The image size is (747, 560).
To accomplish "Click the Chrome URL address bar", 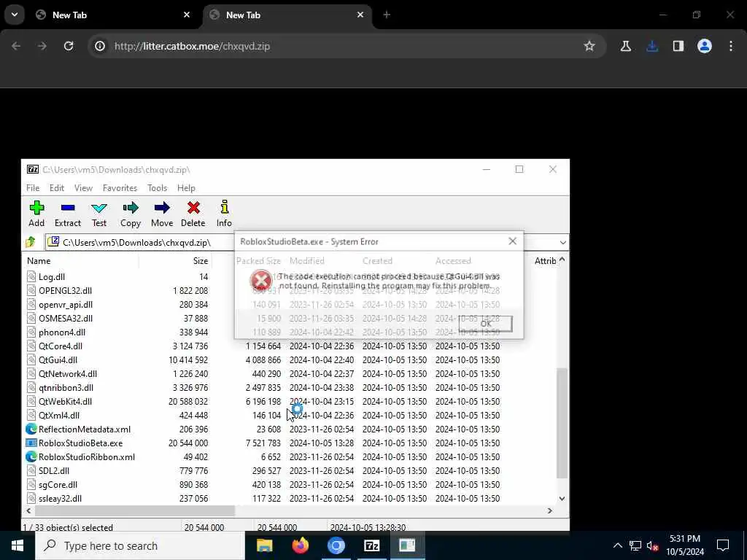I will click(x=345, y=46).
